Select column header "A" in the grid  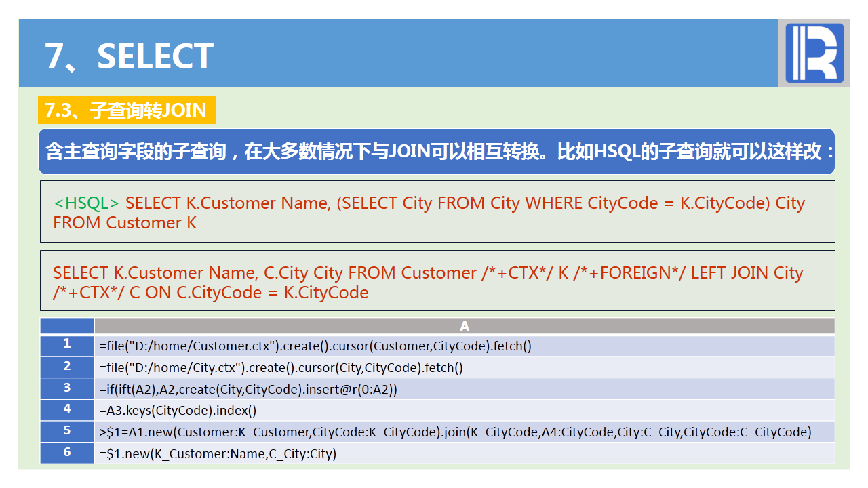pos(465,326)
